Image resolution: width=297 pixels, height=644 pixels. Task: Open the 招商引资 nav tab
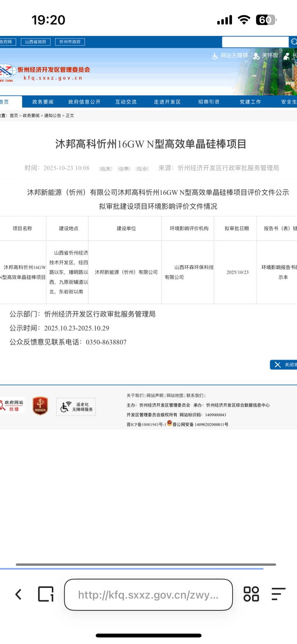pos(209,102)
